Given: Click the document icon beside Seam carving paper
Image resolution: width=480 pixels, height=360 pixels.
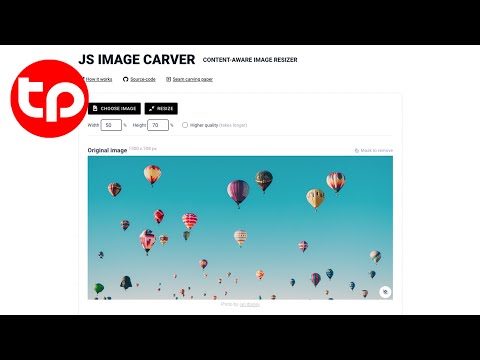Looking at the screenshot, I should click(x=168, y=79).
